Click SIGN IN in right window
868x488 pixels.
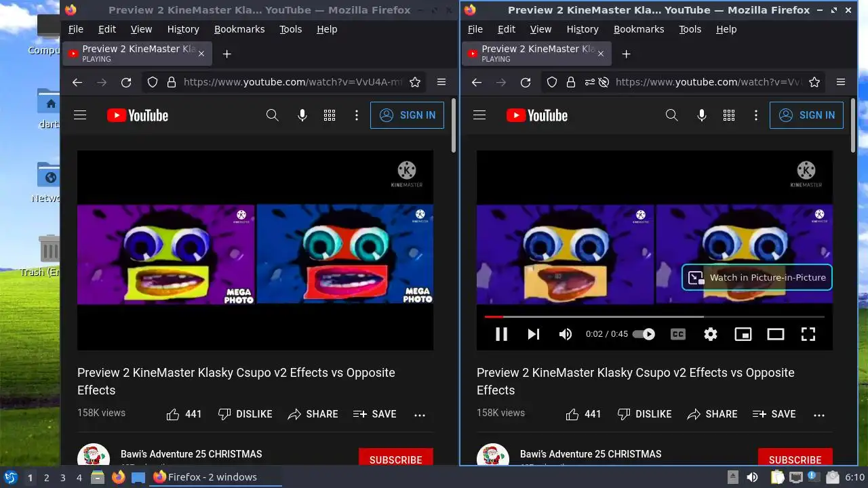[x=806, y=115]
